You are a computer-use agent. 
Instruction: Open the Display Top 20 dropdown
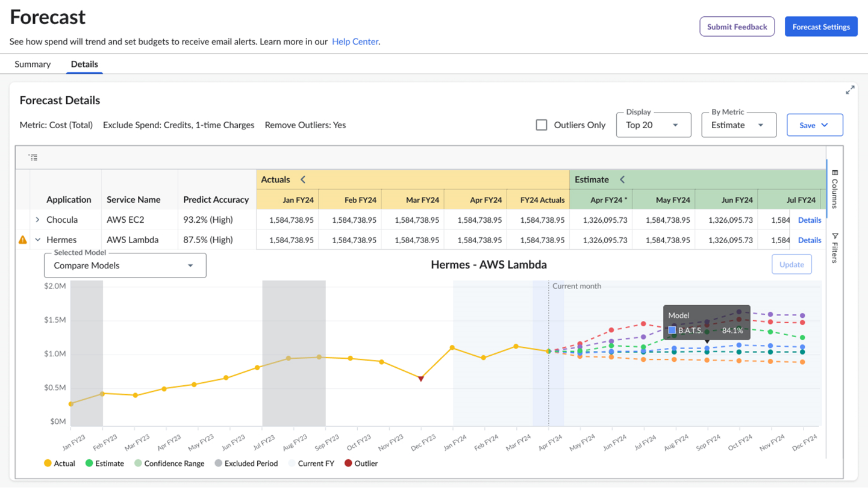tap(653, 125)
